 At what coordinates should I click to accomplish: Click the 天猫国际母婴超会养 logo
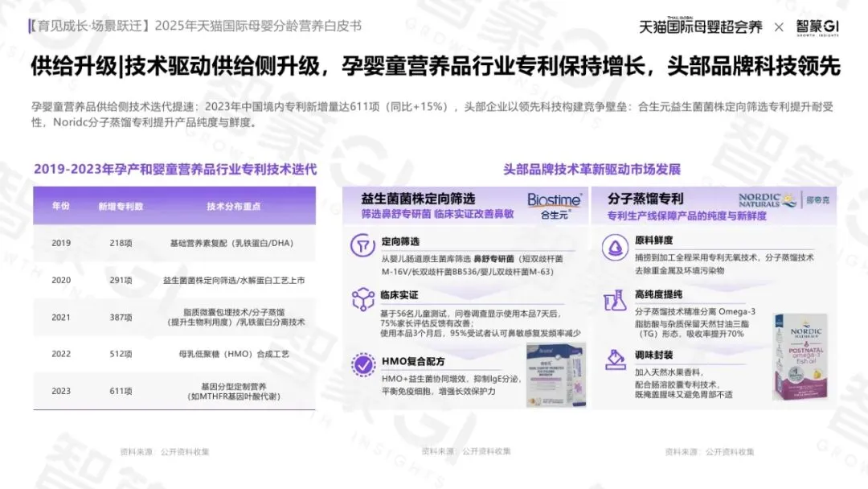tap(700, 26)
